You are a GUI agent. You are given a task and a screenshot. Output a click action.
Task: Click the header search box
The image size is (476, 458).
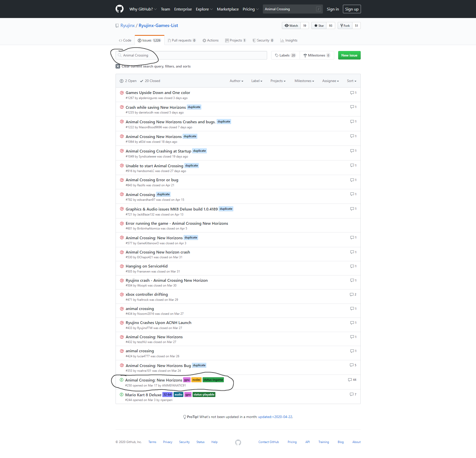coord(293,9)
